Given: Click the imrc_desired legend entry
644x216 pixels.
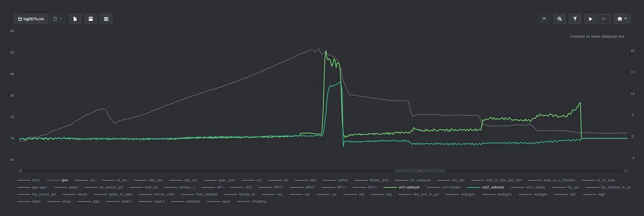Looking at the screenshot, I should (199, 195).
